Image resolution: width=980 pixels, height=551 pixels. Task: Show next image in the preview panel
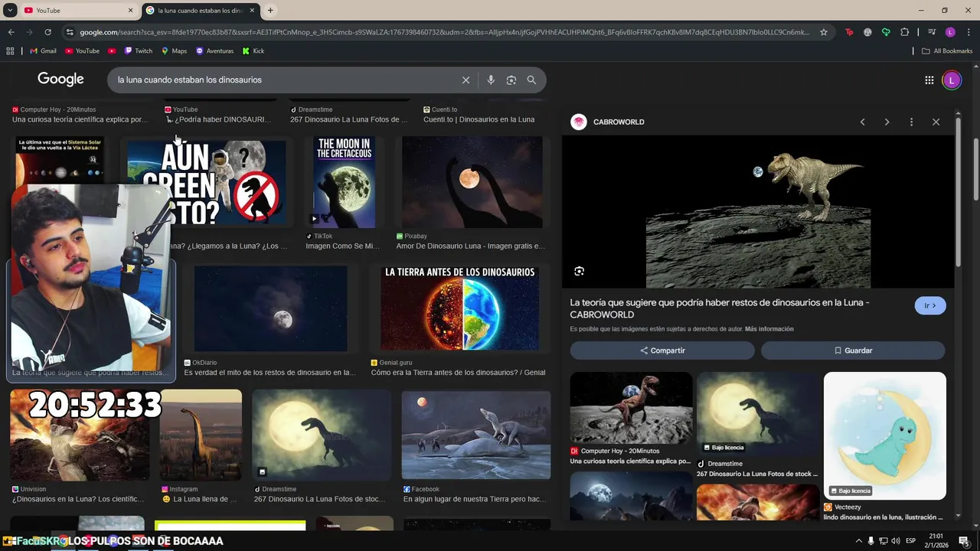pos(887,122)
